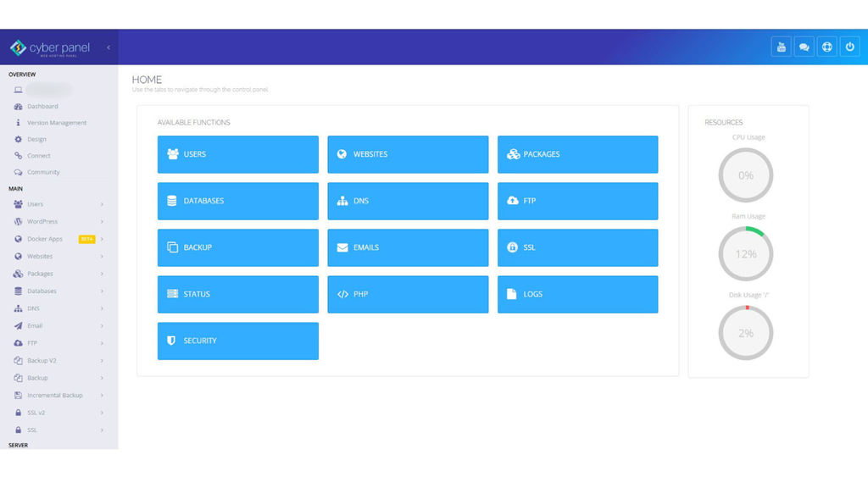Select FTP label in the sidebar
The image size is (868, 488).
coord(32,343)
